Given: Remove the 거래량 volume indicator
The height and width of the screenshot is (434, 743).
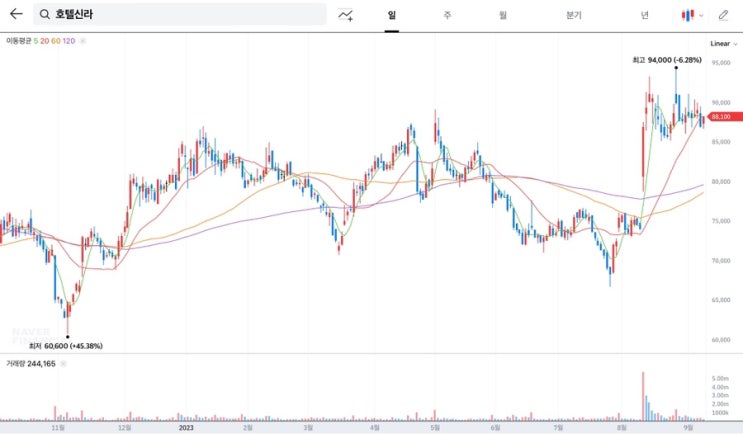Looking at the screenshot, I should pos(63,364).
